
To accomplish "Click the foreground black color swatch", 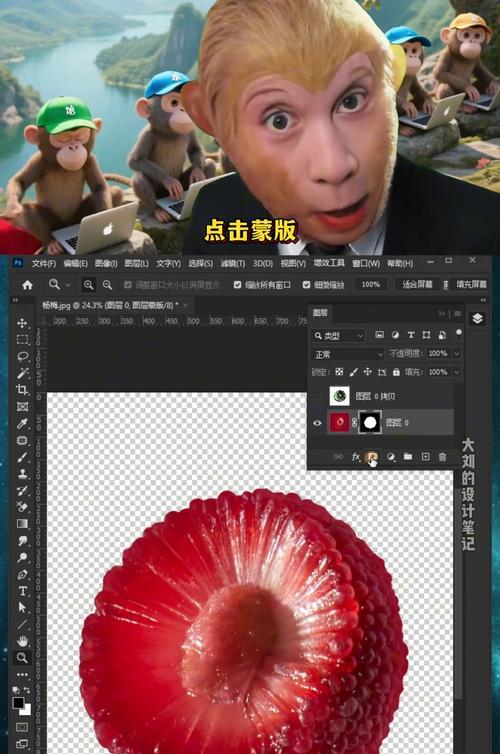I will [x=18, y=703].
